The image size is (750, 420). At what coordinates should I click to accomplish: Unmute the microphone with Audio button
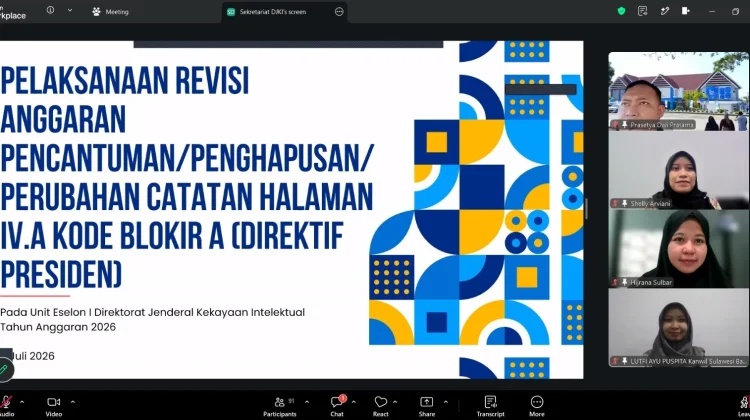point(6,406)
